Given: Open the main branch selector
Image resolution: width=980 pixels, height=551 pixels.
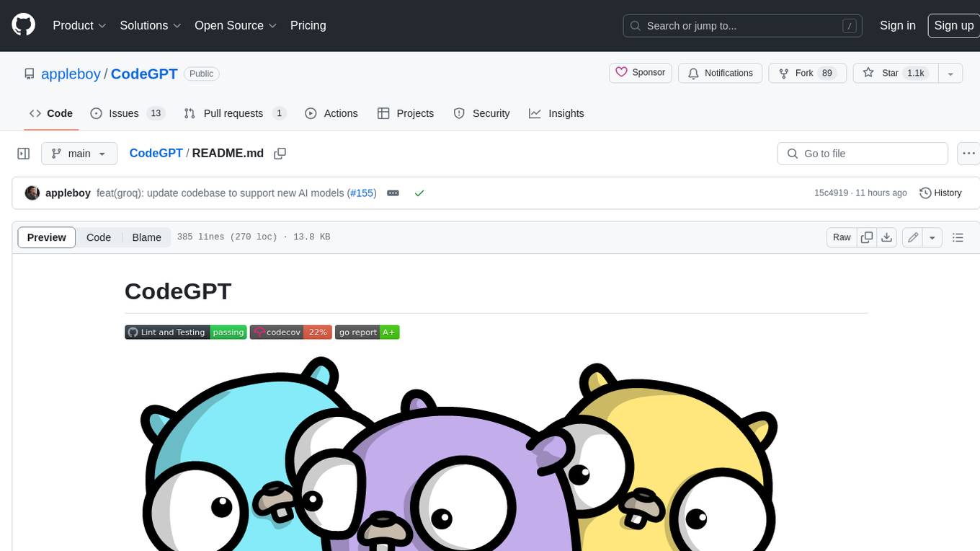Looking at the screenshot, I should point(79,154).
